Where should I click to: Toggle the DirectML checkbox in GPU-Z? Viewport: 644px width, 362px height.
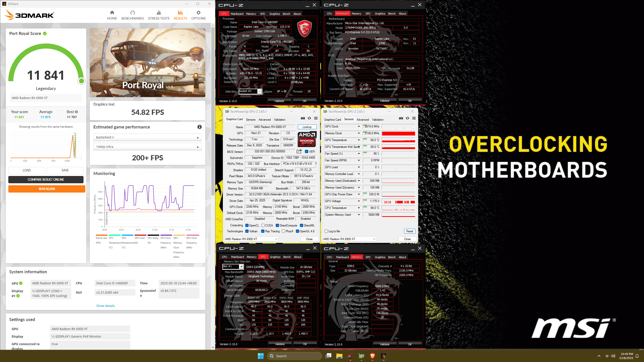click(301, 225)
